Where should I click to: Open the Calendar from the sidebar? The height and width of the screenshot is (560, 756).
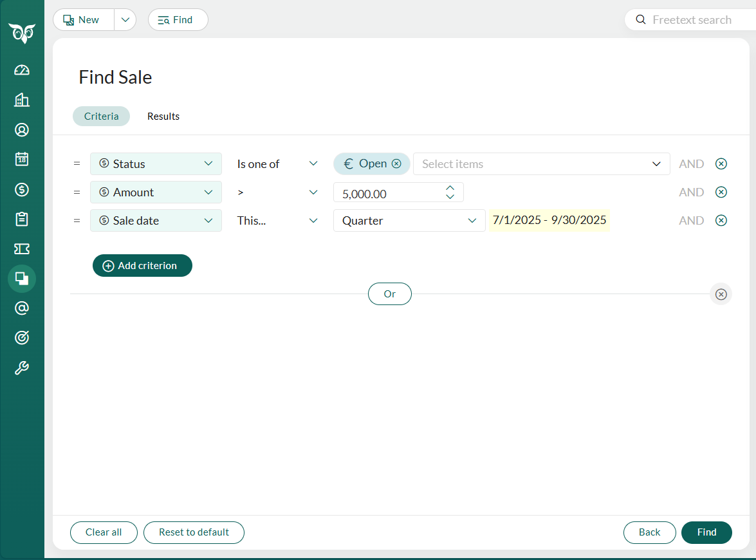(x=21, y=160)
